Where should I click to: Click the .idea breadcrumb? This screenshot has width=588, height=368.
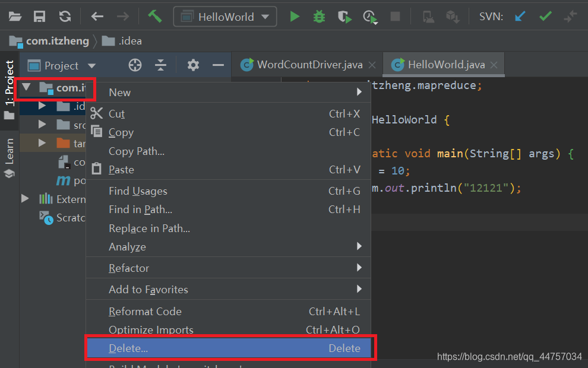click(122, 41)
